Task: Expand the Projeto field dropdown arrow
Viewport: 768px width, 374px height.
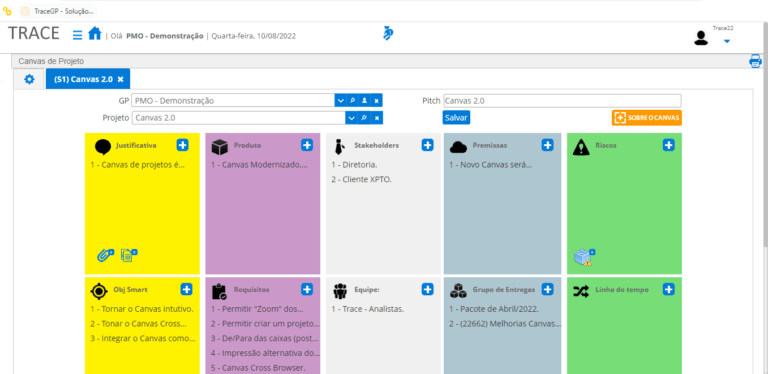Action: coord(351,118)
